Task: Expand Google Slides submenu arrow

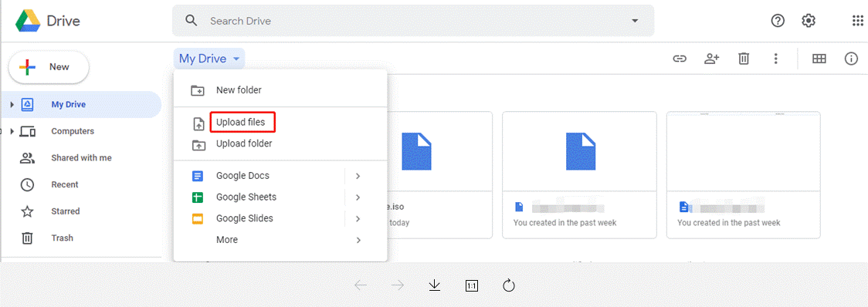Action: [358, 218]
